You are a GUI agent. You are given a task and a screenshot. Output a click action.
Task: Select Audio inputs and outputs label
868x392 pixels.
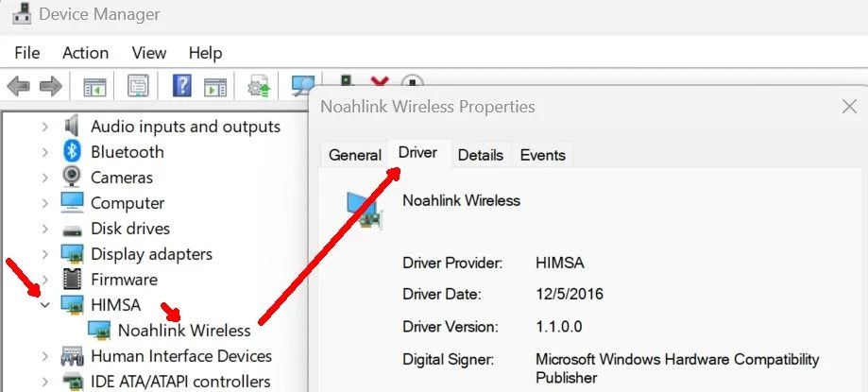tap(185, 127)
